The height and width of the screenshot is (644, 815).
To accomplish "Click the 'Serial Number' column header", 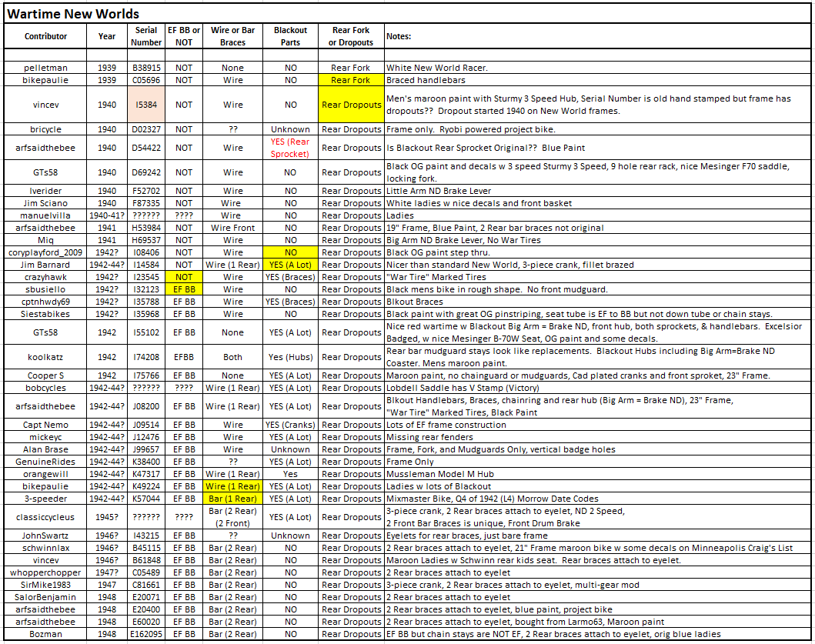I will point(146,36).
